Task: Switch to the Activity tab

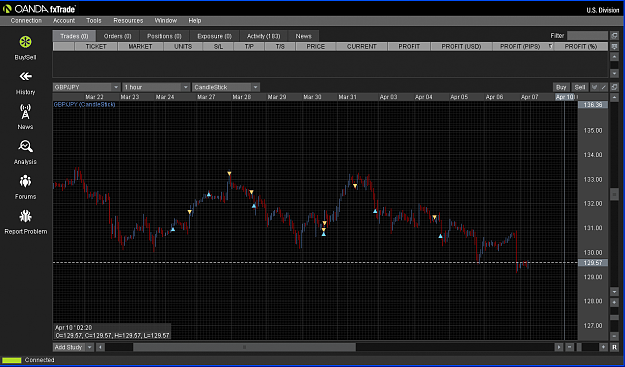Action: click(x=263, y=36)
